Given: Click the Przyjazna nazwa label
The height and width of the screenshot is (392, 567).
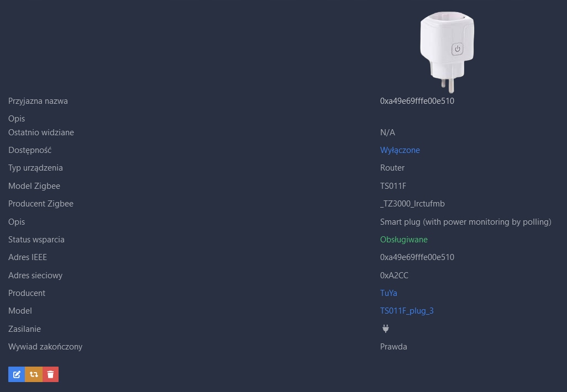Looking at the screenshot, I should (38, 101).
